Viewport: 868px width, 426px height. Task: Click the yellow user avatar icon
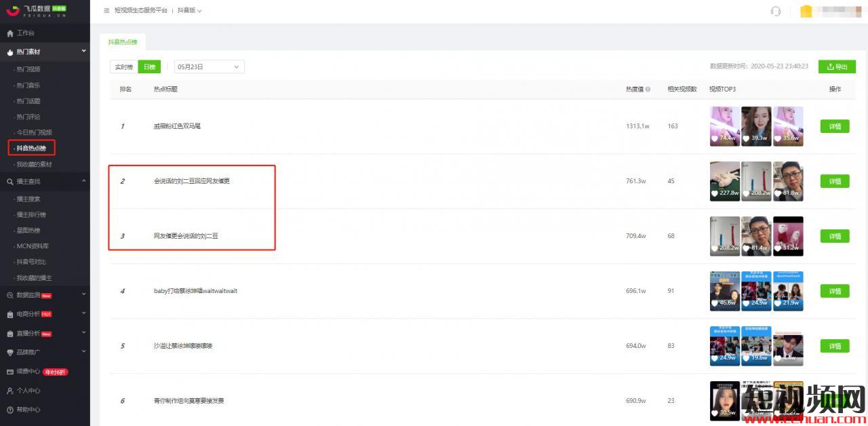coord(806,11)
